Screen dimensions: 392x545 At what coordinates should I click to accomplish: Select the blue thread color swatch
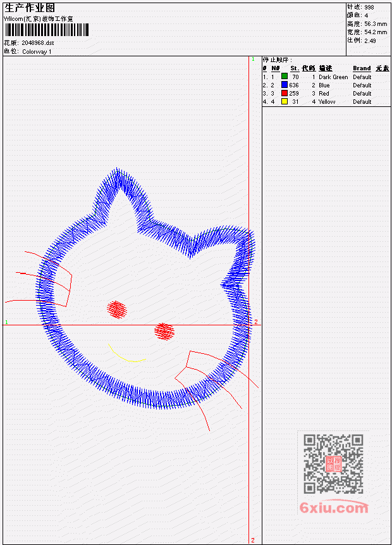(x=285, y=85)
